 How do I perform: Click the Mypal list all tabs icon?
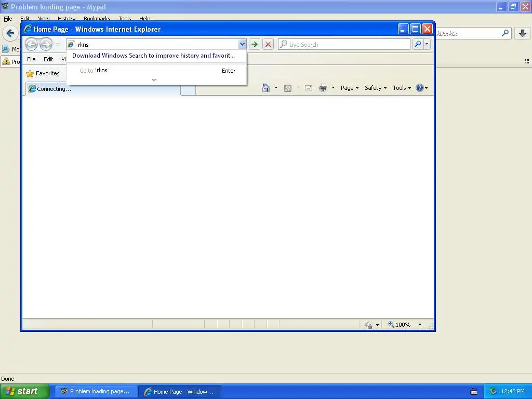point(527,61)
